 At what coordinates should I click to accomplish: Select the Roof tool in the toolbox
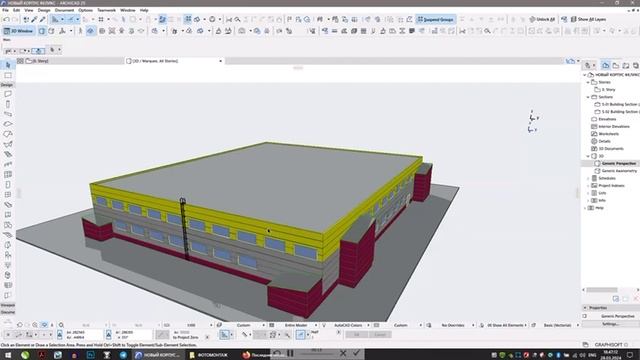point(8,134)
